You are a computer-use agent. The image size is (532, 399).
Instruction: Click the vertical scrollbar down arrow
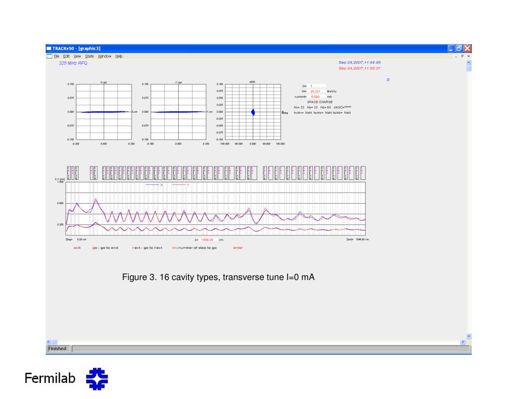click(469, 336)
